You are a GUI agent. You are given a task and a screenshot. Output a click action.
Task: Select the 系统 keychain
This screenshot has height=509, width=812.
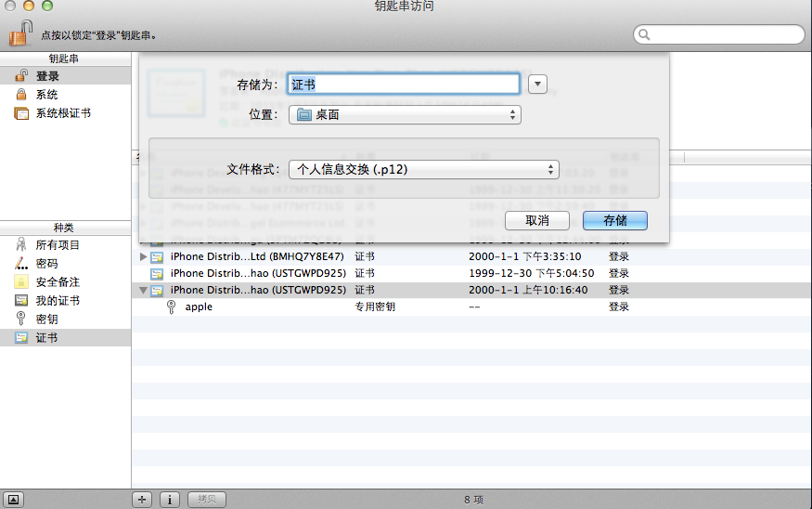pos(65,95)
